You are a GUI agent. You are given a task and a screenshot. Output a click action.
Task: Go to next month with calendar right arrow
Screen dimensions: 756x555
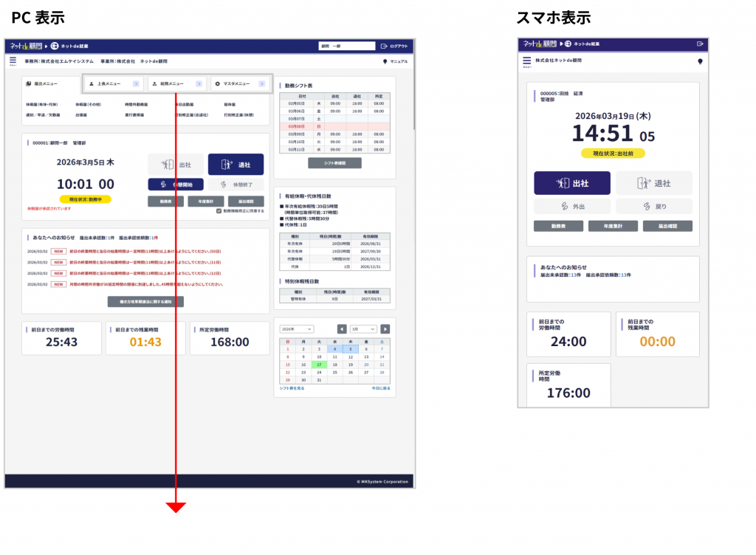click(385, 328)
